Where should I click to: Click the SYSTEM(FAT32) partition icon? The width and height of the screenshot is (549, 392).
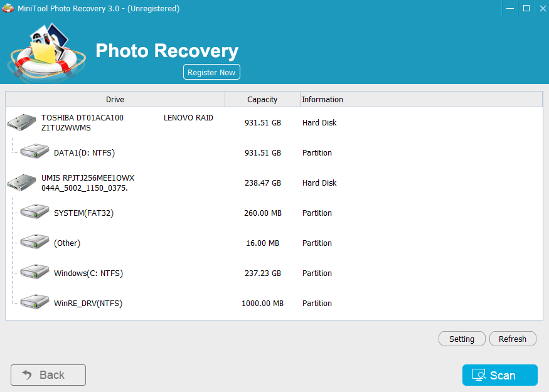click(35, 211)
